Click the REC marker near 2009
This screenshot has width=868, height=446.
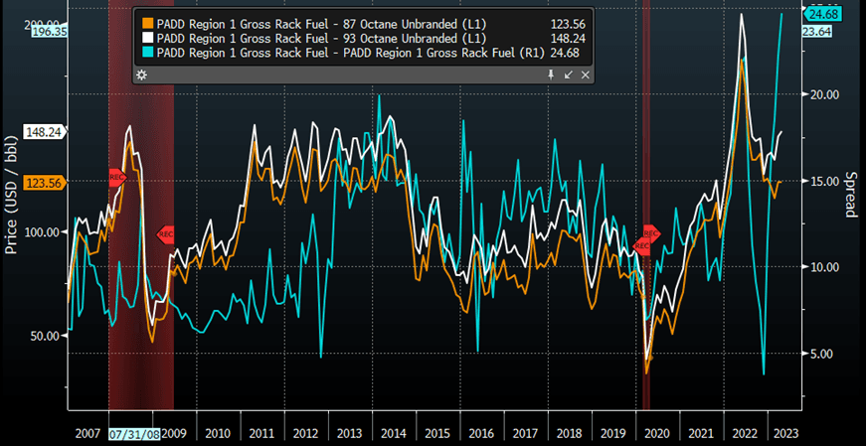tap(165, 234)
